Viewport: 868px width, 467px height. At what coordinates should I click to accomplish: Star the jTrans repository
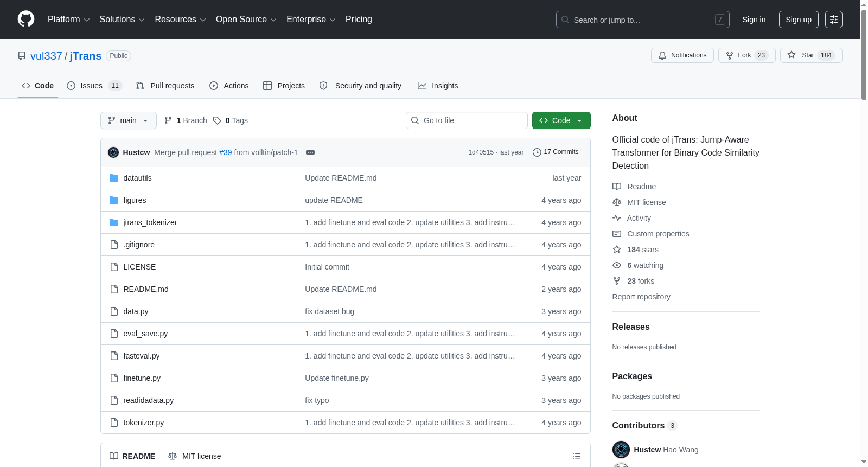click(811, 55)
